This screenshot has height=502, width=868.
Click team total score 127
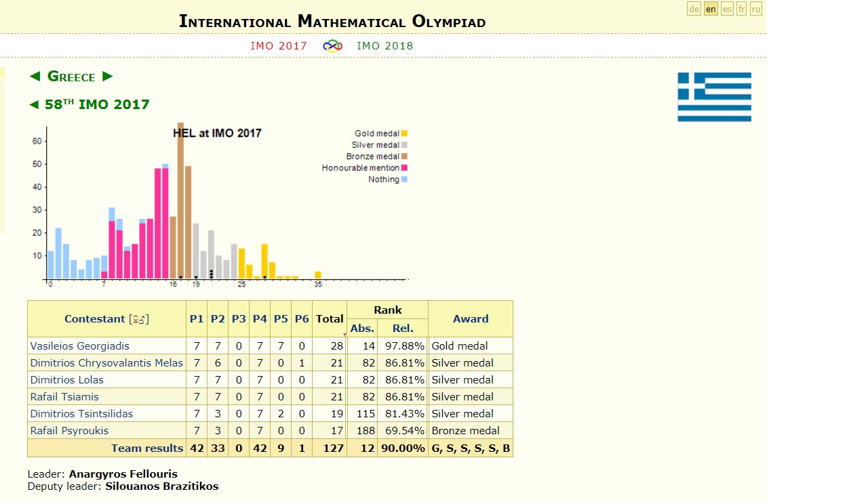click(x=330, y=448)
